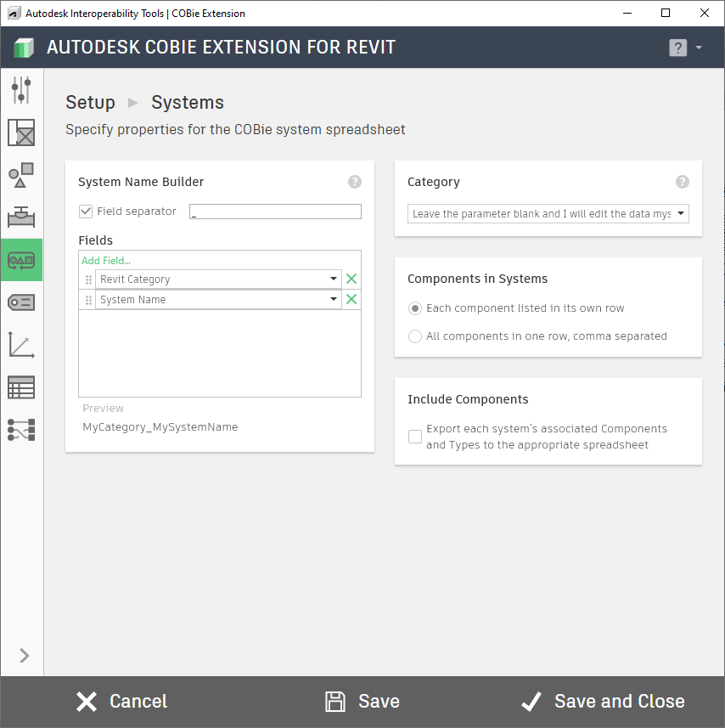Open the Category parameter dropdown
Image resolution: width=725 pixels, height=728 pixels.
click(548, 213)
